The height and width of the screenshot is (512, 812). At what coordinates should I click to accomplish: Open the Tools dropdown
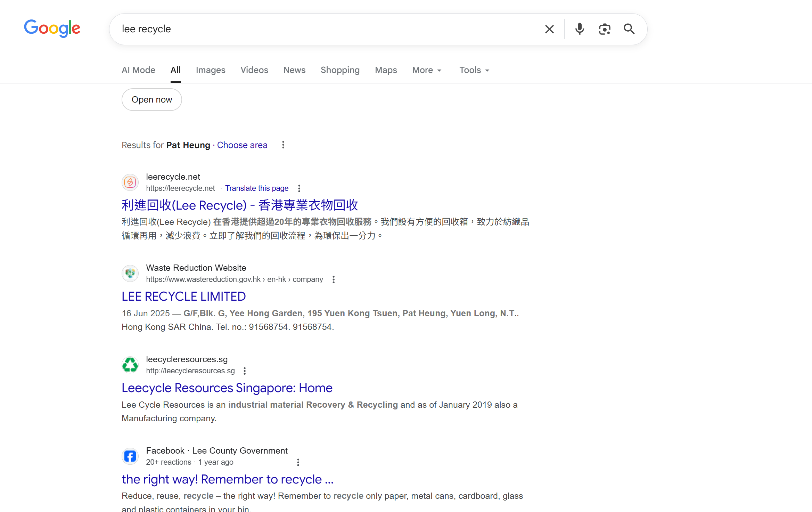point(474,70)
